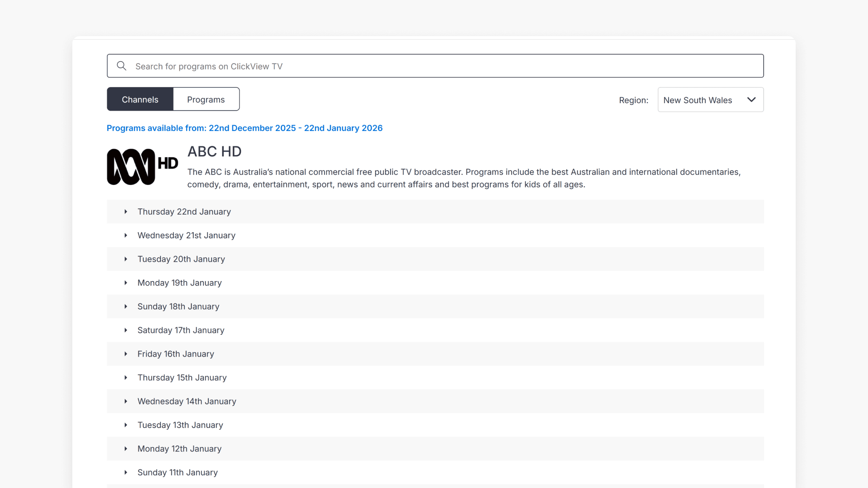
Task: Click the Monday 19th January triangle
Action: click(126, 283)
